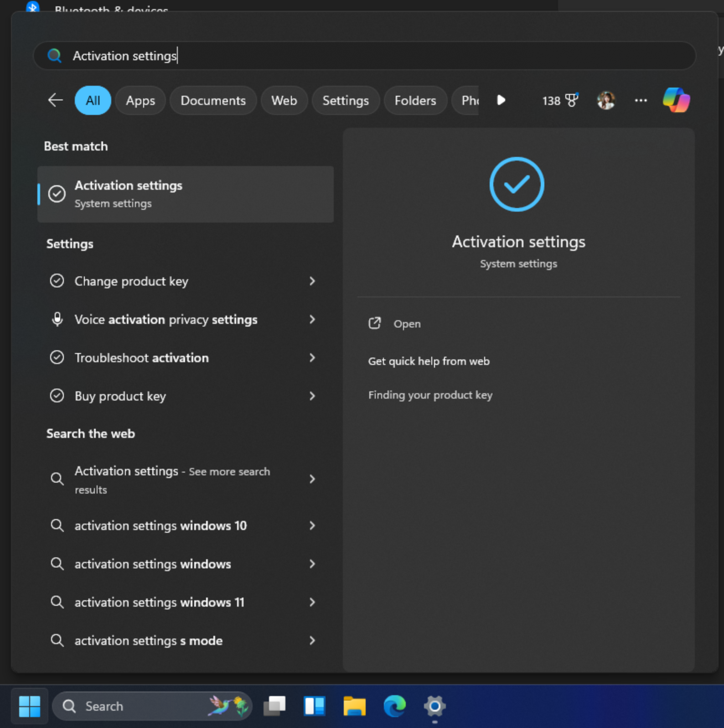Open the three-dot more options menu
The image size is (724, 728).
(641, 100)
